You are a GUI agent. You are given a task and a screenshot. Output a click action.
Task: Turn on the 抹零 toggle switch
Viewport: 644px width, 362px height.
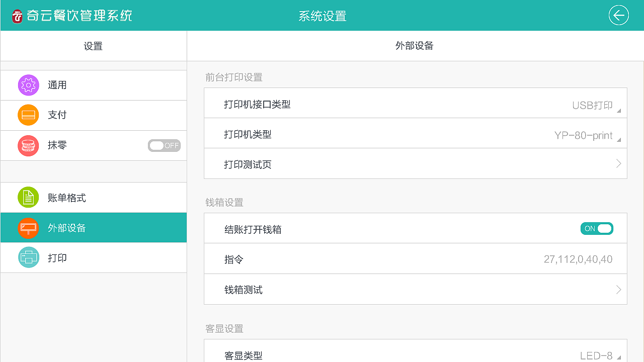point(164,146)
